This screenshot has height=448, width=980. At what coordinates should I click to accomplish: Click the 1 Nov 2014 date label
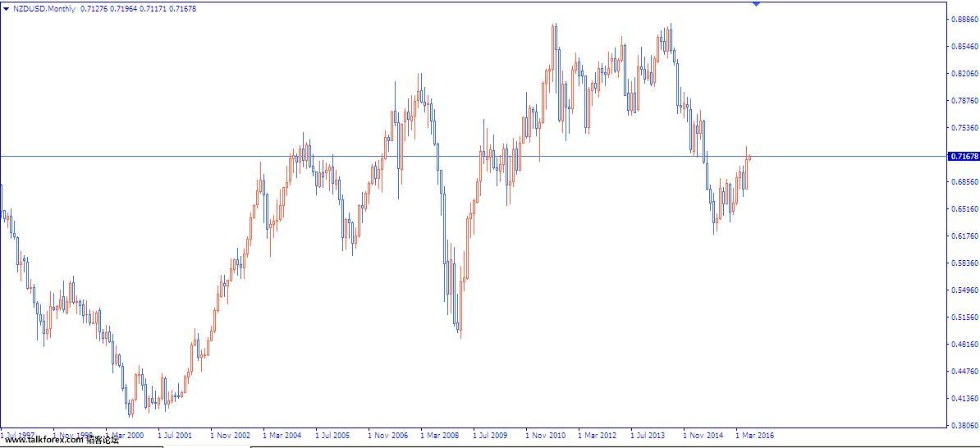pos(702,434)
